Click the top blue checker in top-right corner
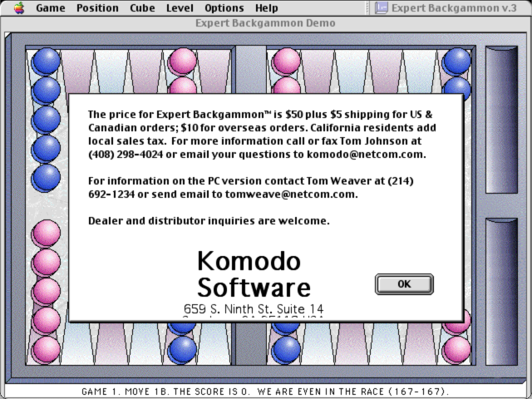The width and height of the screenshot is (532, 399). [x=456, y=61]
